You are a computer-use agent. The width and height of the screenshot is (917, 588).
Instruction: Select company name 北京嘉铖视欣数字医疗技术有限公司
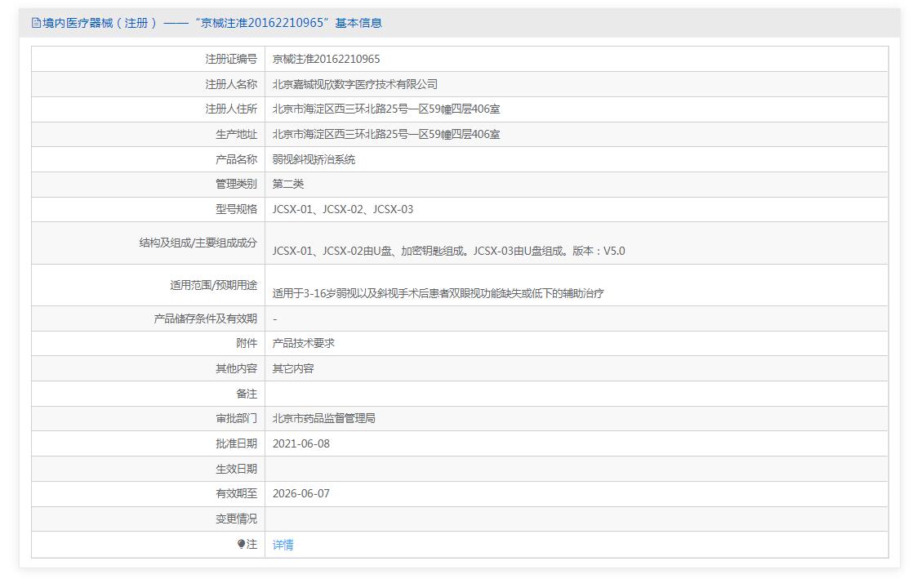pos(355,84)
